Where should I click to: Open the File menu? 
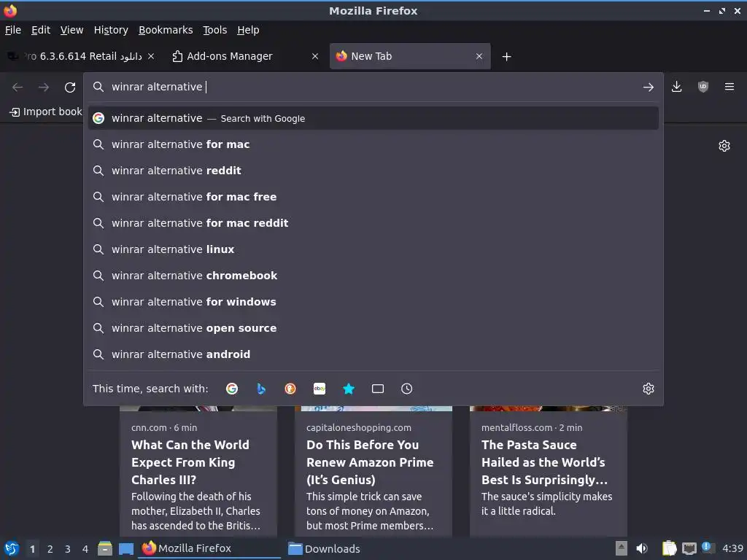click(x=13, y=30)
